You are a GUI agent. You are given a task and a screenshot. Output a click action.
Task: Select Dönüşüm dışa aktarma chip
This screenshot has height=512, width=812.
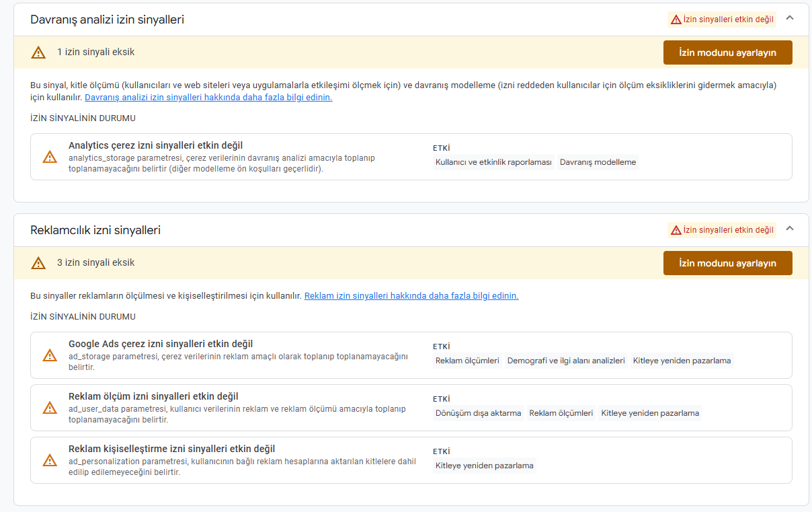[478, 413]
